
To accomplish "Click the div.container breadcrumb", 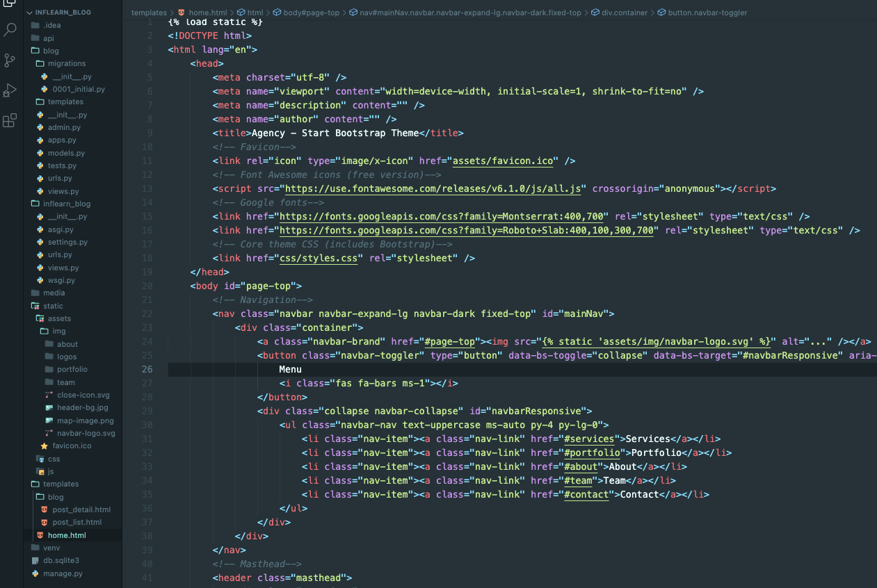I will (x=619, y=13).
